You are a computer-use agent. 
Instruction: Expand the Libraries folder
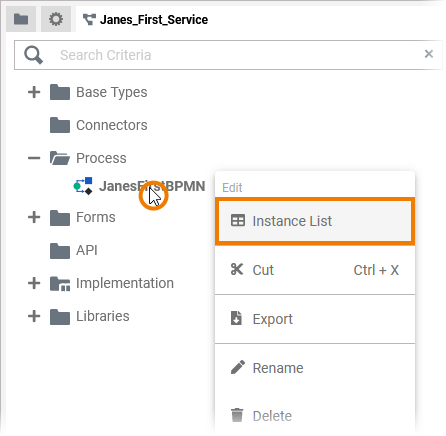34,316
